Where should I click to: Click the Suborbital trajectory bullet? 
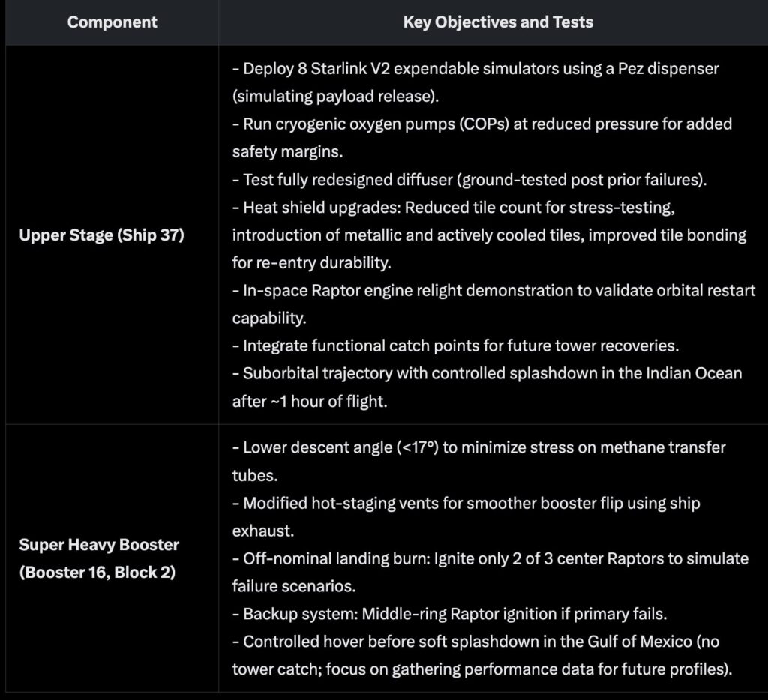click(487, 374)
